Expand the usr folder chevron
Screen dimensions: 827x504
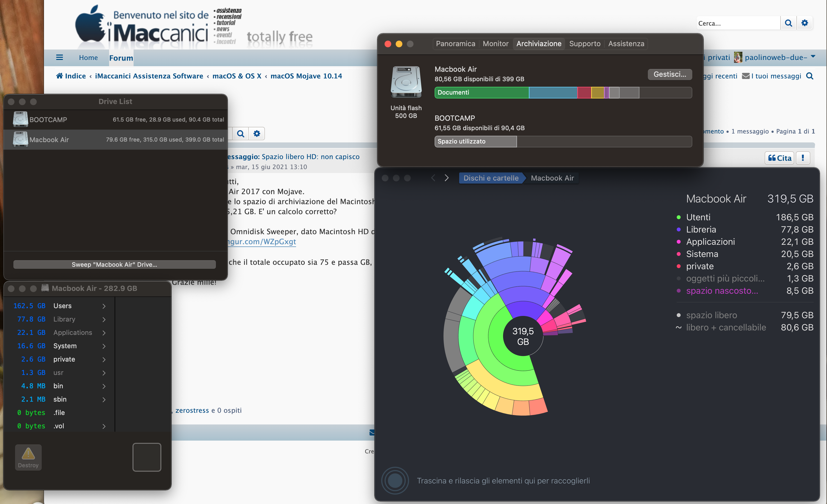[104, 373]
